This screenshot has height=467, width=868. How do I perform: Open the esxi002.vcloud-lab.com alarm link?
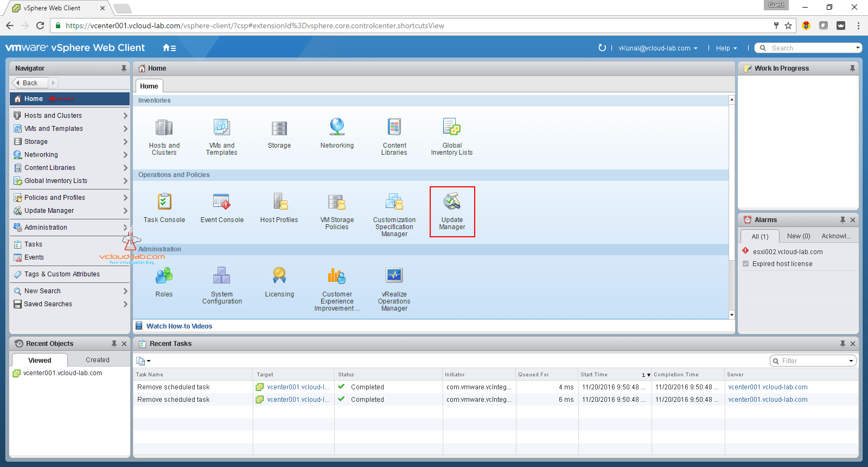click(x=788, y=252)
